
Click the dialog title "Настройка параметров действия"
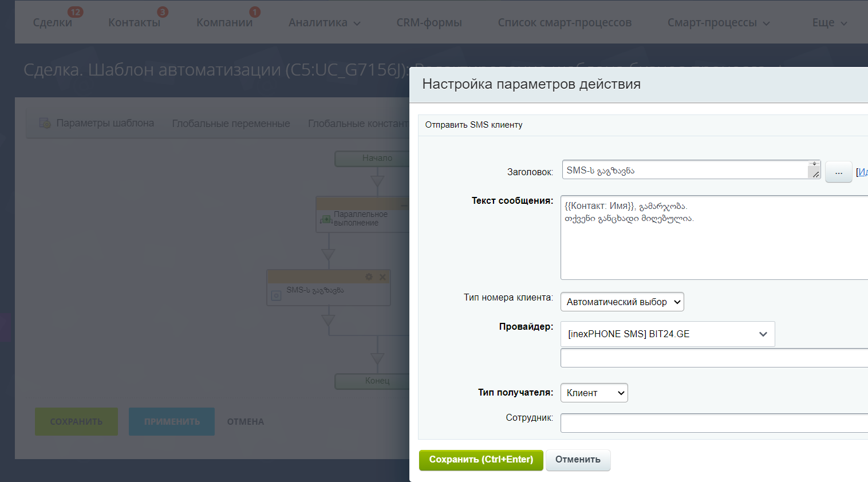(x=531, y=84)
